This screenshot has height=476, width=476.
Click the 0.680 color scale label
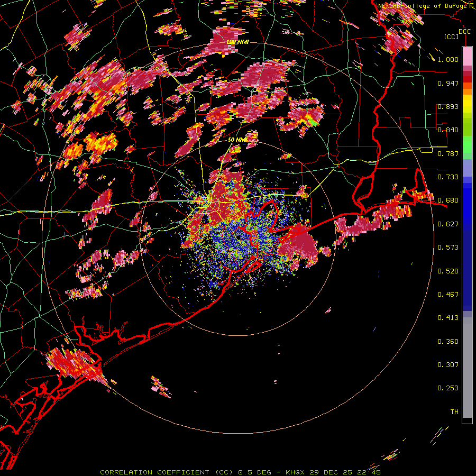click(x=448, y=200)
